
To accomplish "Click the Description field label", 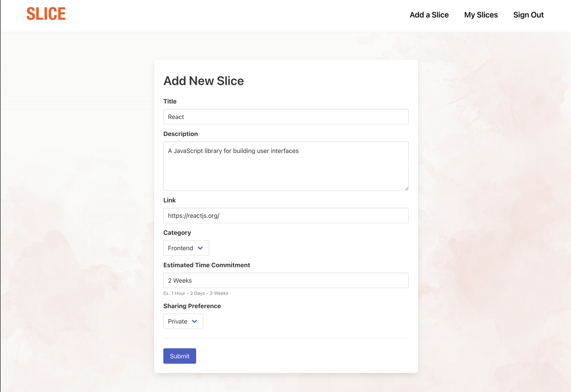I will pos(180,134).
